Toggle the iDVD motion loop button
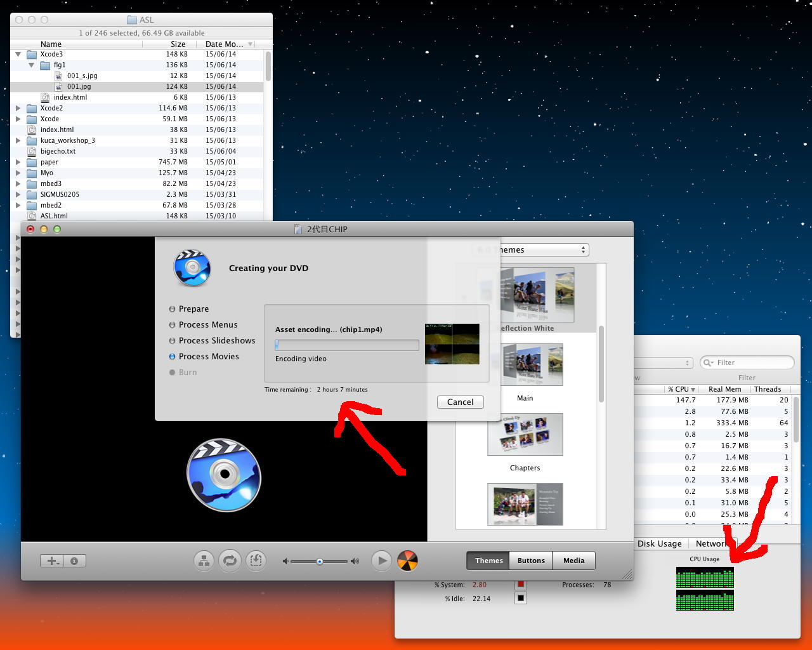 (x=230, y=560)
